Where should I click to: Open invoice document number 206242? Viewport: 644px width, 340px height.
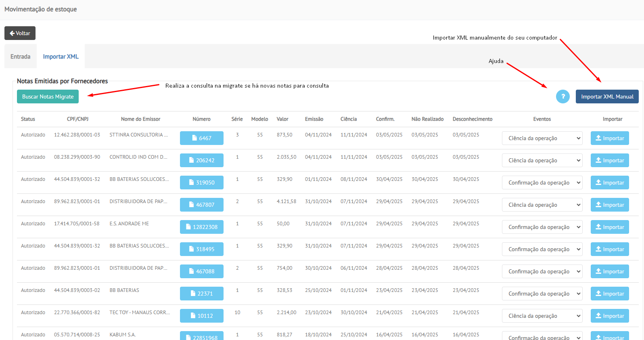coord(201,160)
